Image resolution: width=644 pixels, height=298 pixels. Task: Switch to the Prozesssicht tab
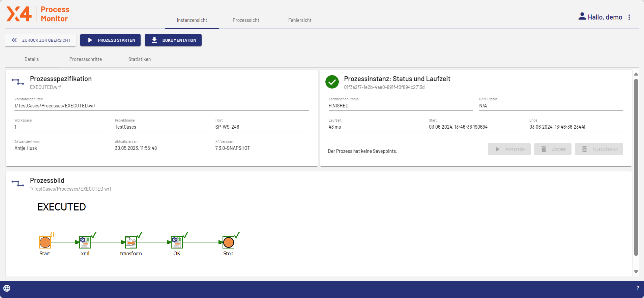point(246,20)
